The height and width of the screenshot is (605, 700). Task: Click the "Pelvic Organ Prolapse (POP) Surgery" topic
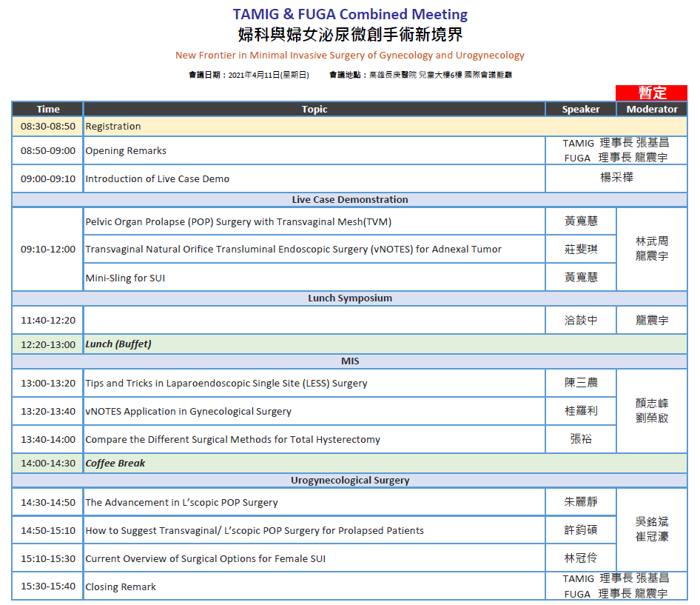238,222
